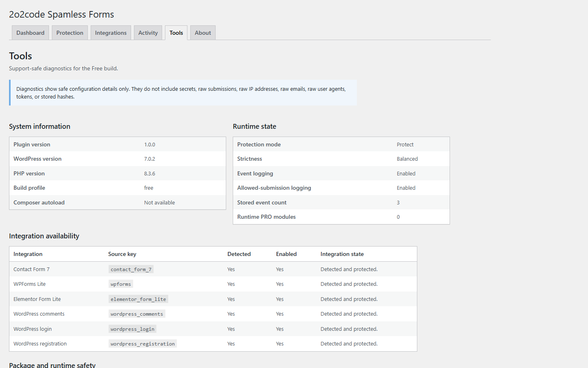This screenshot has width=588, height=368.
Task: Select the WordPress login row name
Action: (33, 329)
